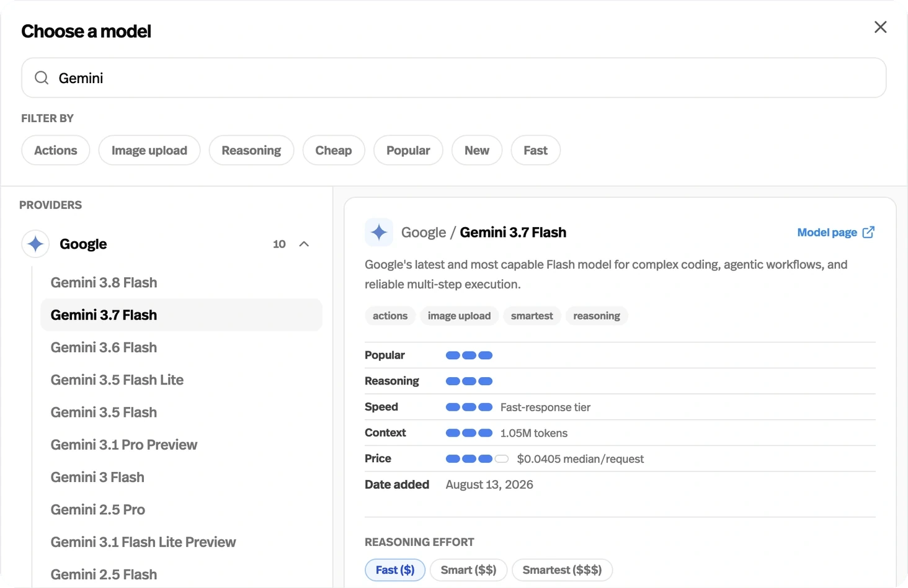Choose Gemini 3.1 Flash Lite Preview
The height and width of the screenshot is (588, 908).
pos(181,542)
